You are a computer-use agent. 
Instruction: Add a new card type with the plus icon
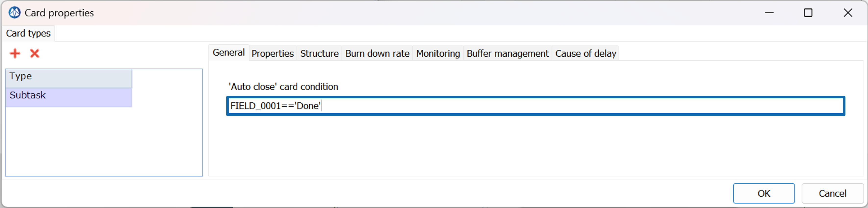[x=15, y=53]
